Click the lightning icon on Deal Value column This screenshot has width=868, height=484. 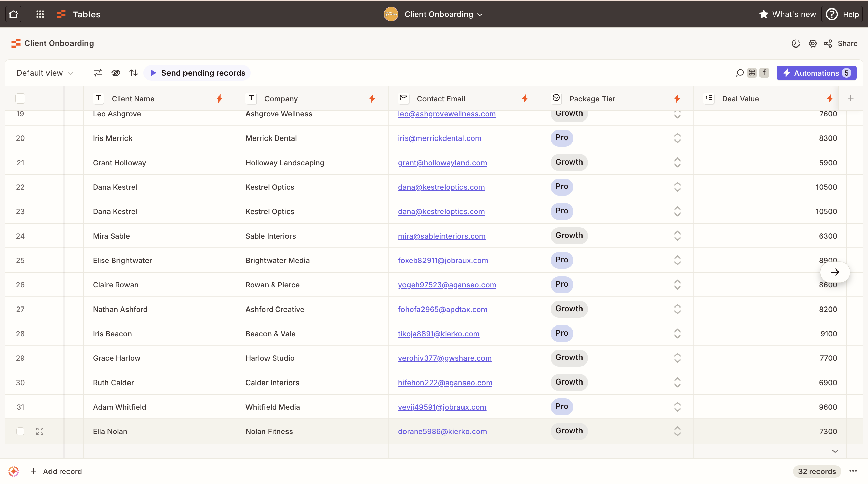[830, 99]
